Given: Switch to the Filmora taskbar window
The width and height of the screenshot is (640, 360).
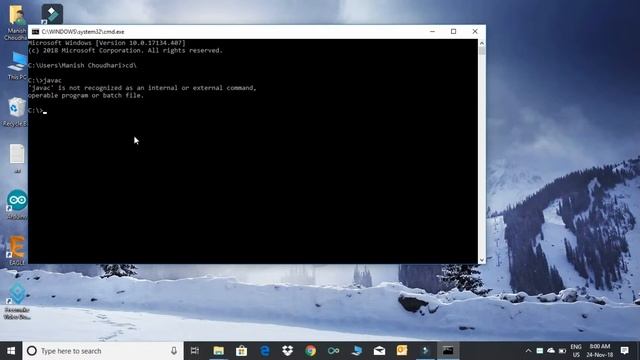Looking at the screenshot, I should pyautogui.click(x=425, y=351).
